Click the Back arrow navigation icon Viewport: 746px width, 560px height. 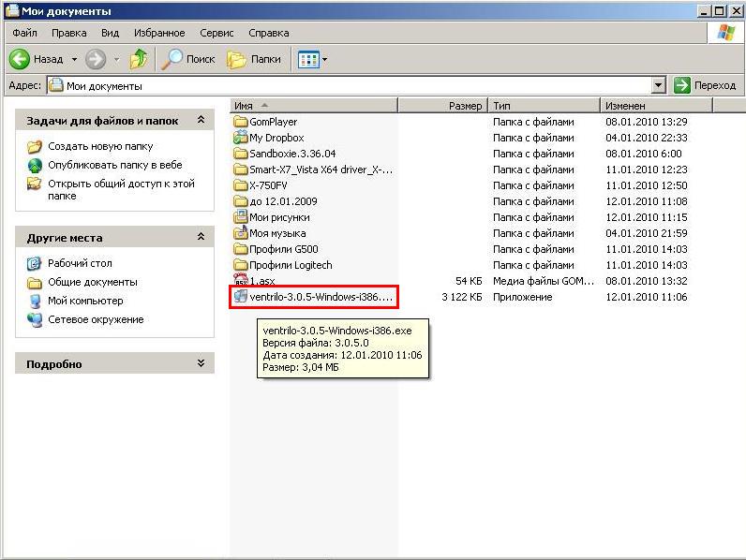coord(21,59)
